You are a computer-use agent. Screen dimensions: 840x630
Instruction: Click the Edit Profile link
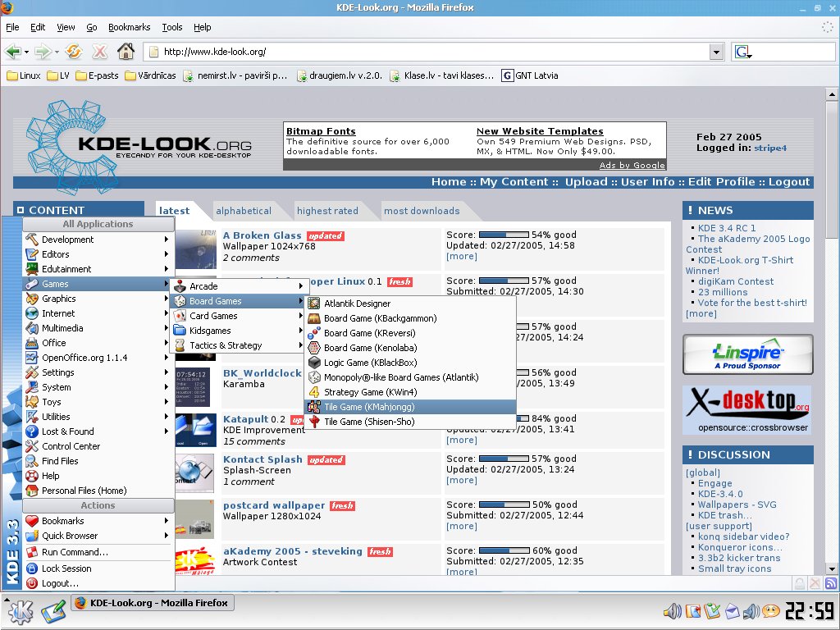(721, 181)
